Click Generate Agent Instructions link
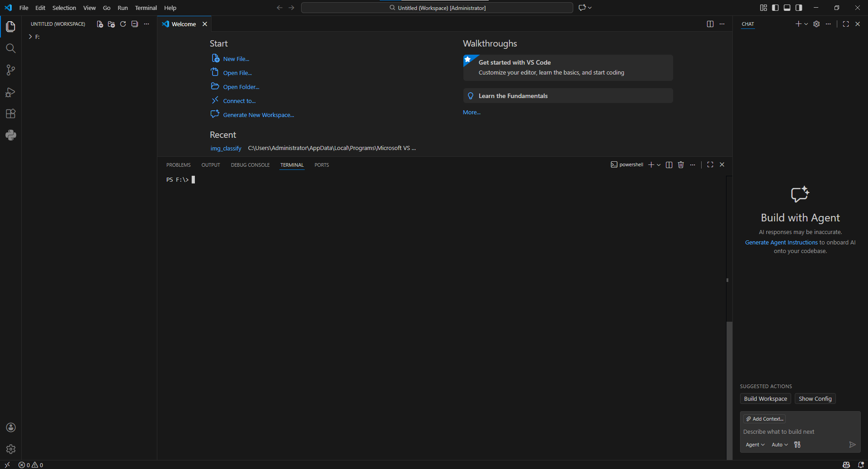 pos(781,243)
